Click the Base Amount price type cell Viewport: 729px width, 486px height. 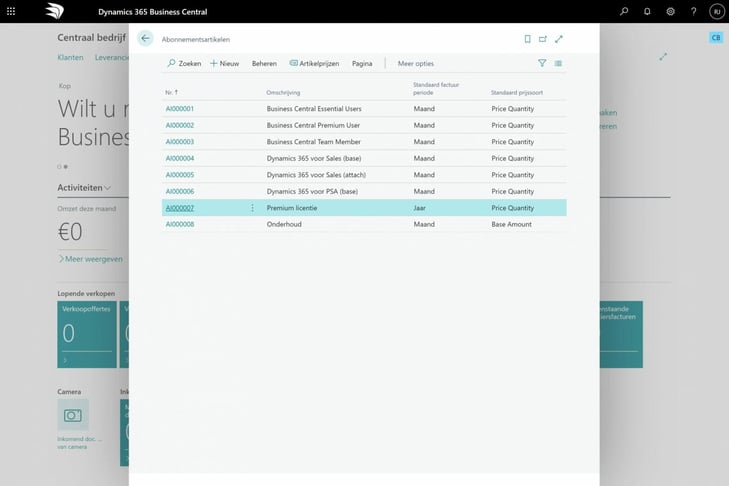511,224
